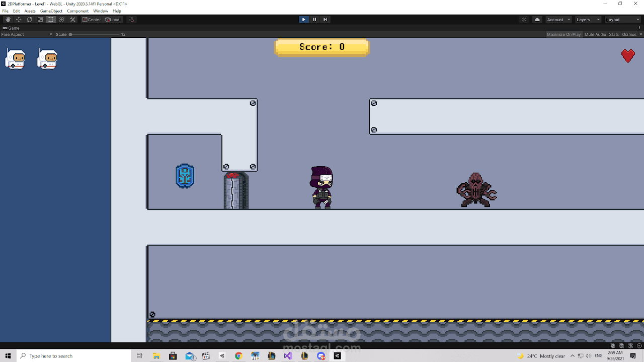Screen dimensions: 644x362
Task: Click the second astronaut life icon
Action: coord(47,59)
